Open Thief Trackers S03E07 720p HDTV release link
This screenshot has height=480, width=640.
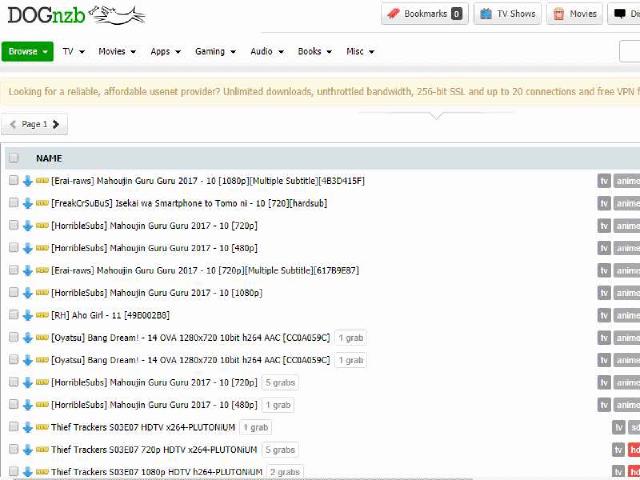click(154, 449)
